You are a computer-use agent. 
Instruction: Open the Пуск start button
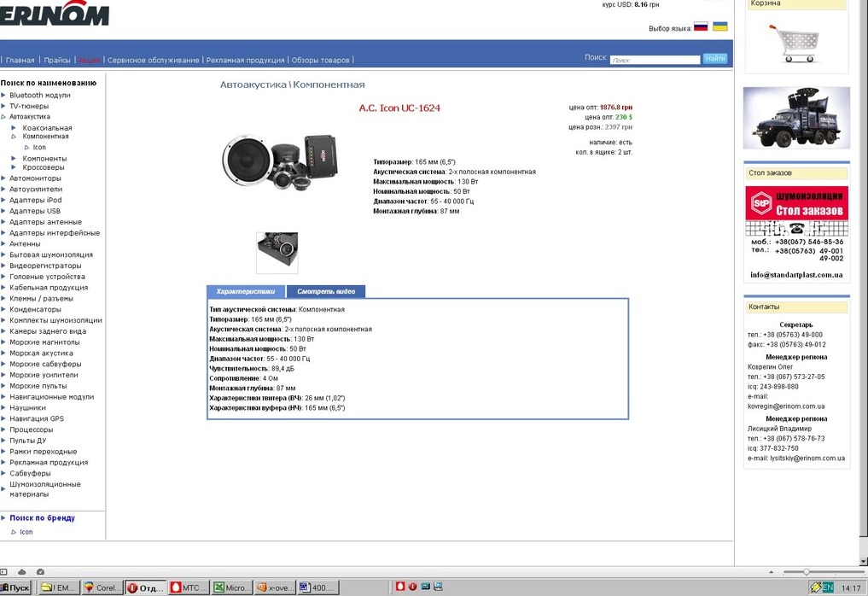[x=16, y=587]
